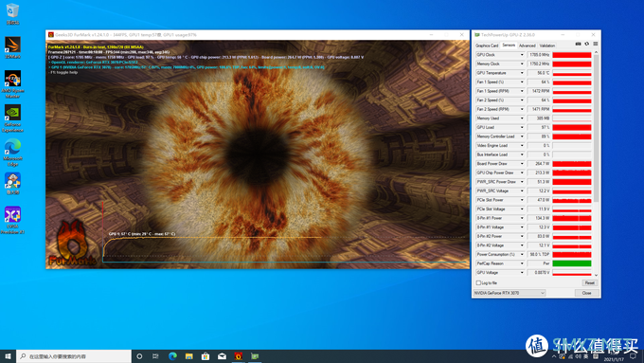
Task: Open File Explorer from the taskbar
Action: click(x=188, y=356)
